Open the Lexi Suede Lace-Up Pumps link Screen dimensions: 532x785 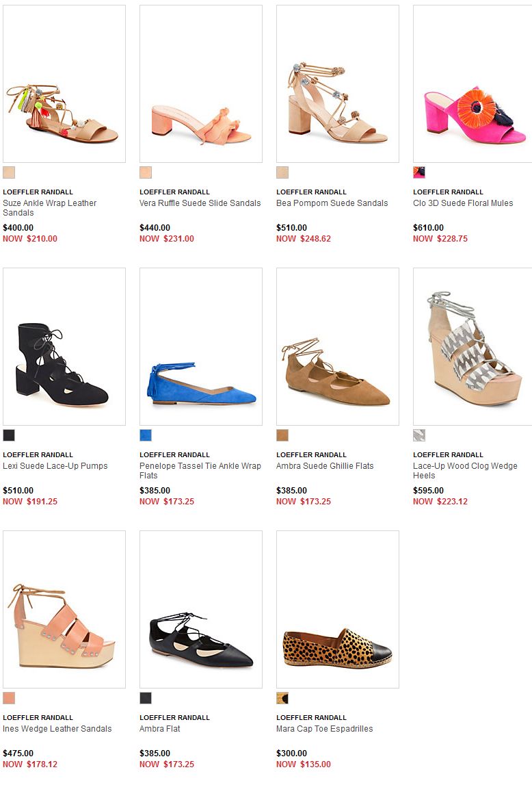coord(55,465)
